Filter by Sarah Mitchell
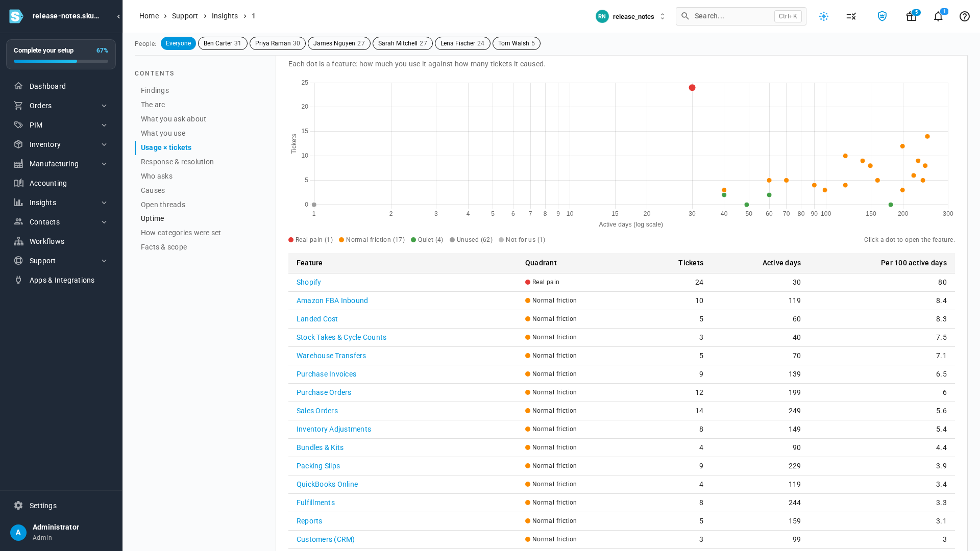This screenshot has height=551, width=980. tap(403, 43)
